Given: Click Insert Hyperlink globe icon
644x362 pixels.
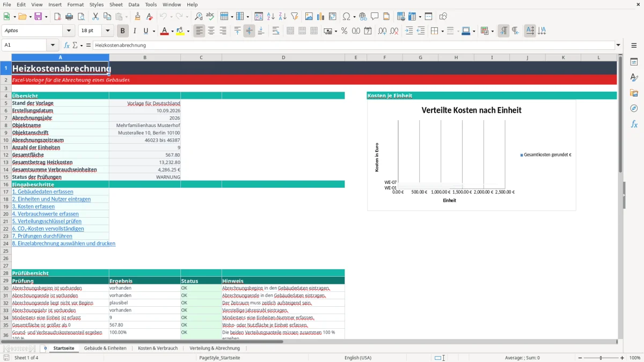Looking at the screenshot, I should 363,17.
